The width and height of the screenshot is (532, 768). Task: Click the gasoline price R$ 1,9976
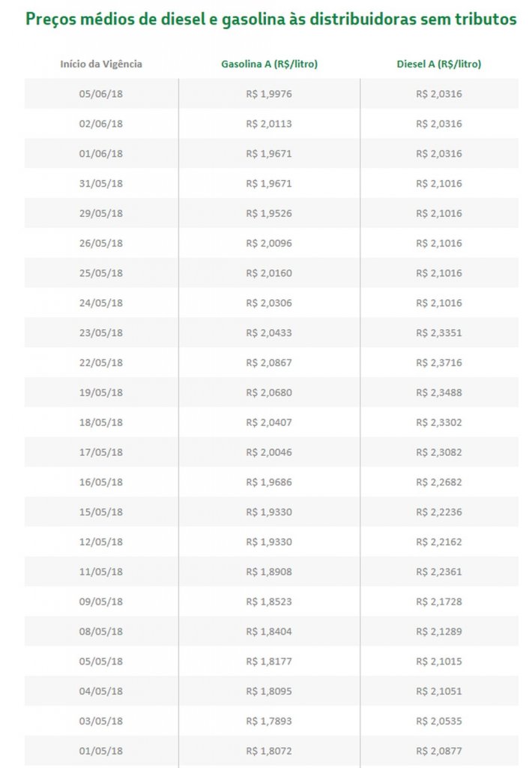coord(269,94)
